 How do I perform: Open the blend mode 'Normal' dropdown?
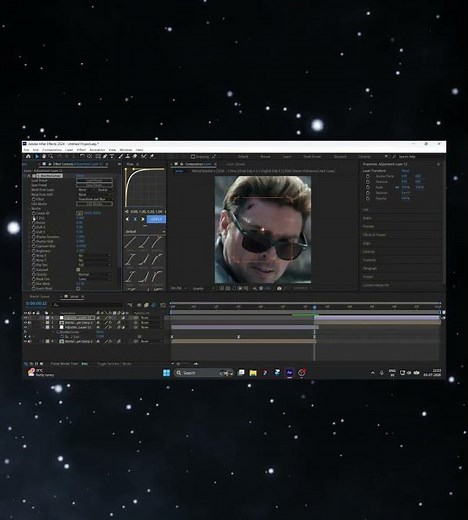tap(95, 274)
